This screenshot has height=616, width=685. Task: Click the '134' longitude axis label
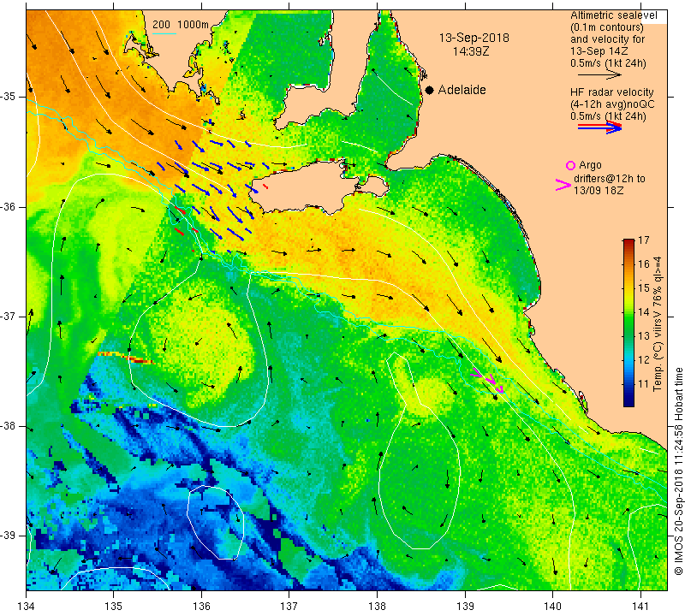click(27, 607)
